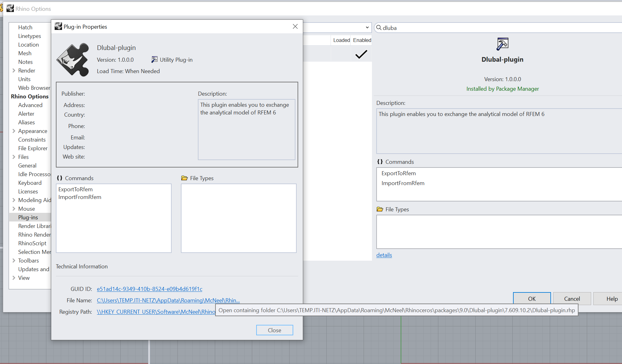This screenshot has width=622, height=364.
Task: Click the dluba search field
Action: 498,28
